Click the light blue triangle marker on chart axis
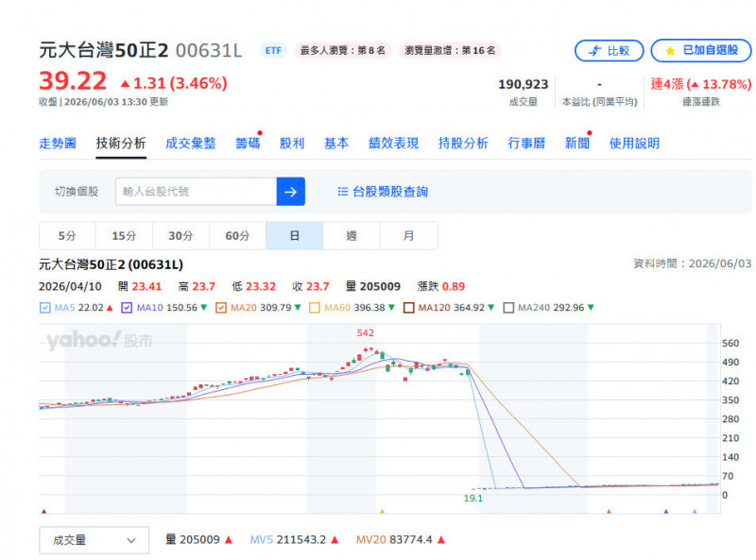This screenshot has height=560, width=756. coord(695,511)
